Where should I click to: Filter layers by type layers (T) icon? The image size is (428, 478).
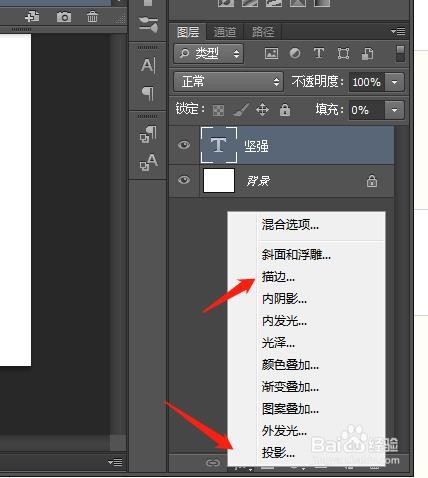[319, 53]
